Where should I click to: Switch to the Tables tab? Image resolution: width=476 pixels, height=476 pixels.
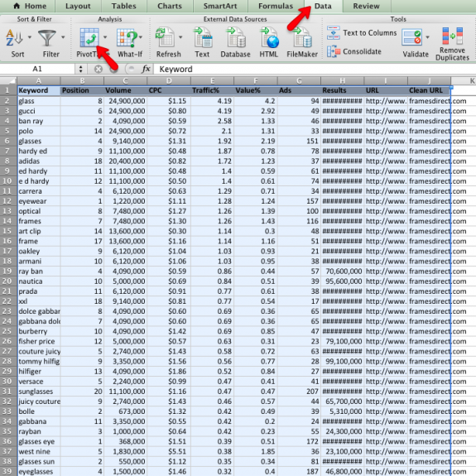(x=124, y=6)
